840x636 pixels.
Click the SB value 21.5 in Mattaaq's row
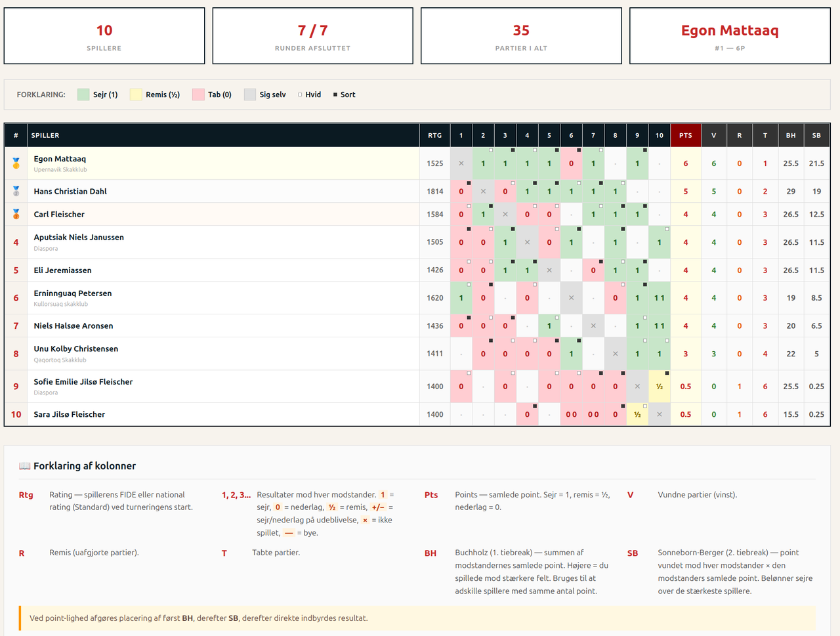point(816,163)
